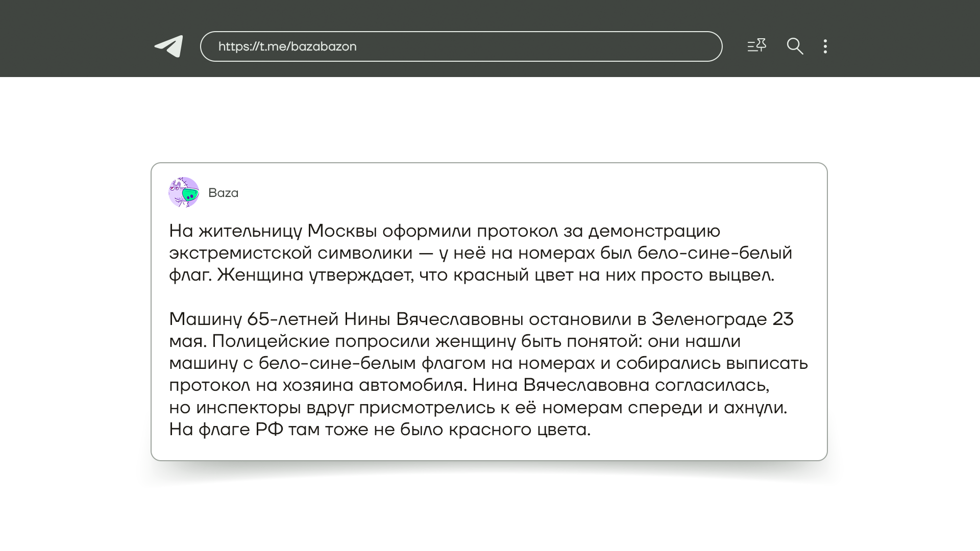Click 'бело-сине-белый' in the first paragraph
The width and height of the screenshot is (980, 551).
pyautogui.click(x=715, y=253)
